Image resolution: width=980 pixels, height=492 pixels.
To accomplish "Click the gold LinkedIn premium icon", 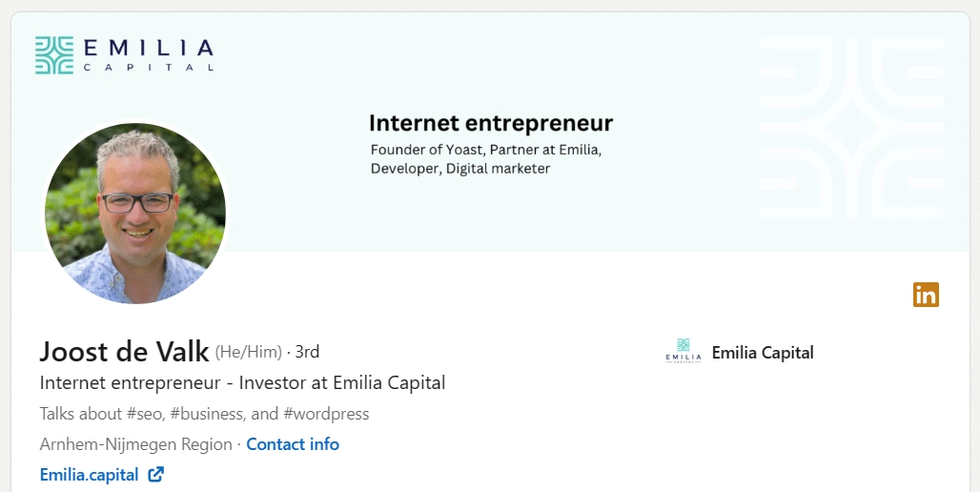I will coord(926,295).
